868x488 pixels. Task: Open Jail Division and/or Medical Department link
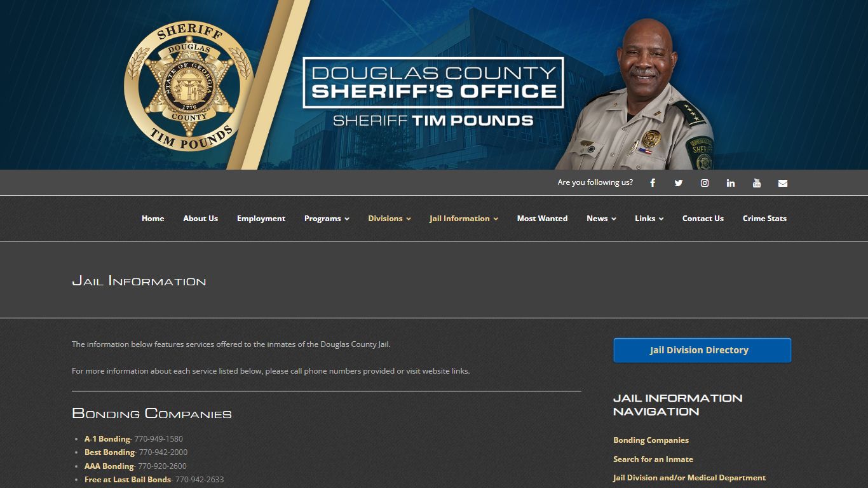pos(689,478)
